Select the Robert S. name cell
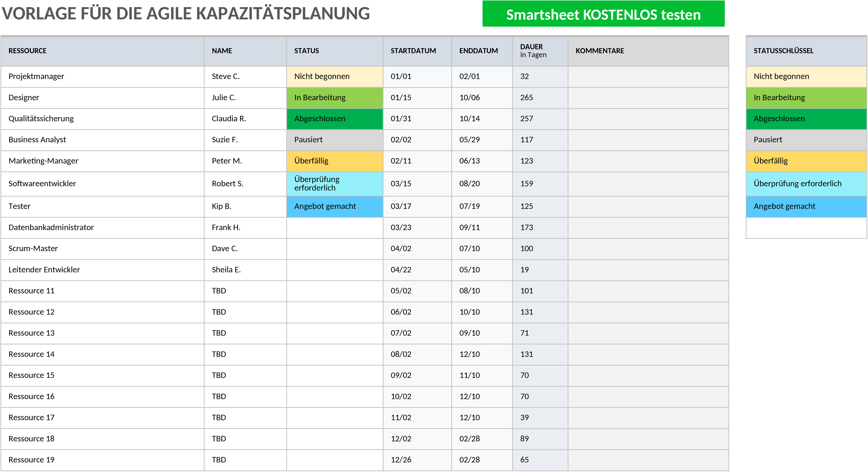This screenshot has width=868, height=472. click(245, 184)
